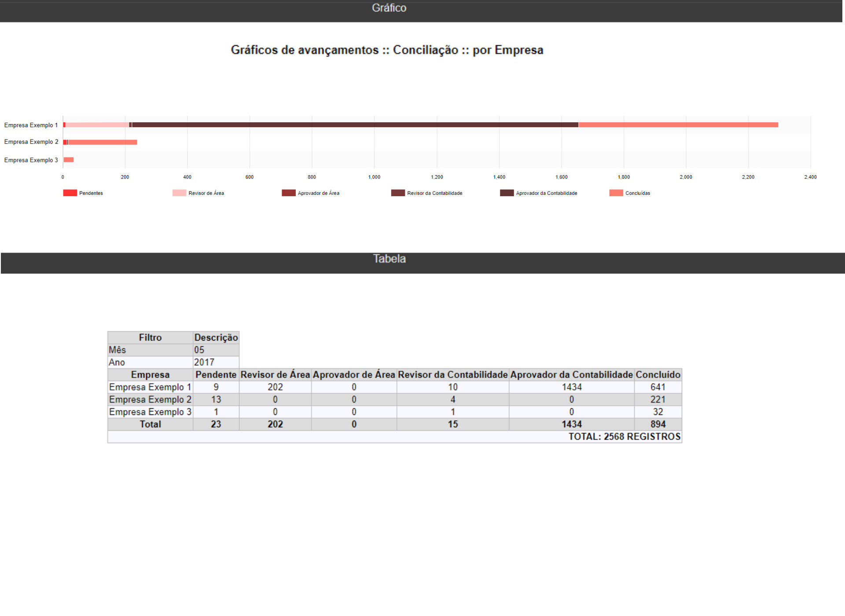Click the Aprovador de Área legend swatch

click(289, 193)
